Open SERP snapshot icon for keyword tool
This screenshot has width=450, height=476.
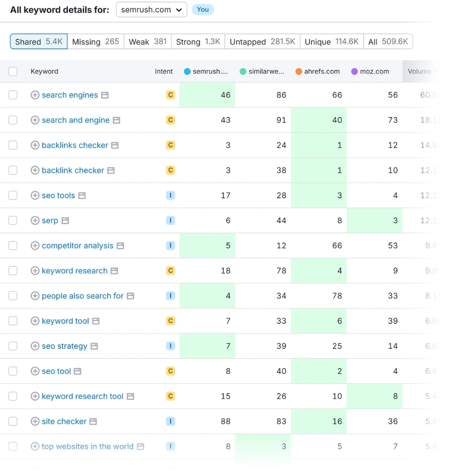(x=96, y=321)
